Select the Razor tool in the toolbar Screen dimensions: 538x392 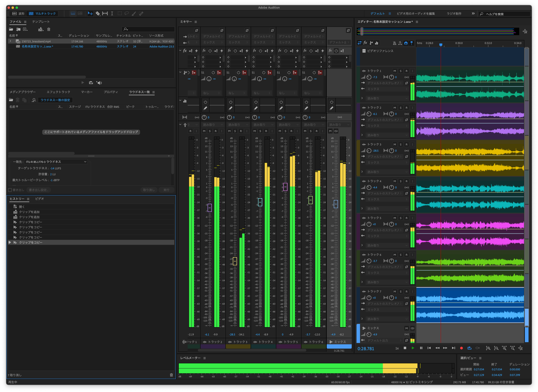(x=98, y=13)
